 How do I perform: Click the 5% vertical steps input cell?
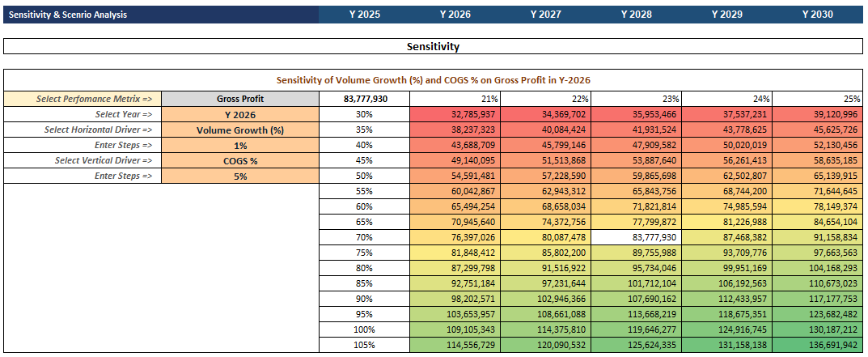tap(240, 176)
